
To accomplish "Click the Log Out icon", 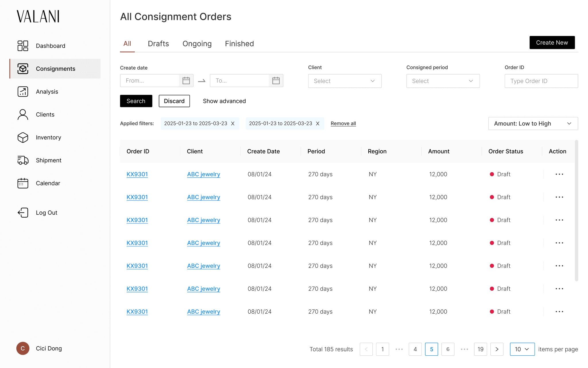I will point(23,213).
